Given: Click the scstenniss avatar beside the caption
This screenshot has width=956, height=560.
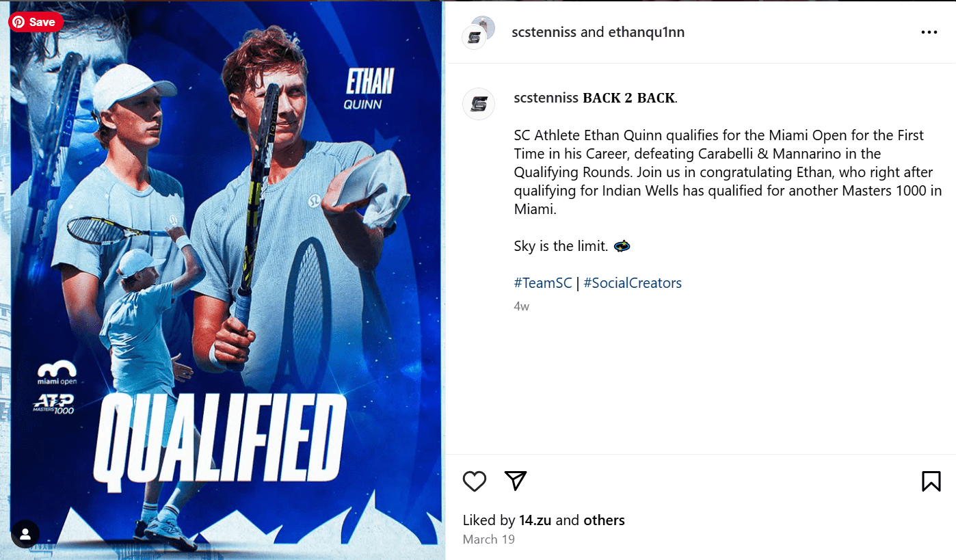Looking at the screenshot, I should (x=479, y=104).
